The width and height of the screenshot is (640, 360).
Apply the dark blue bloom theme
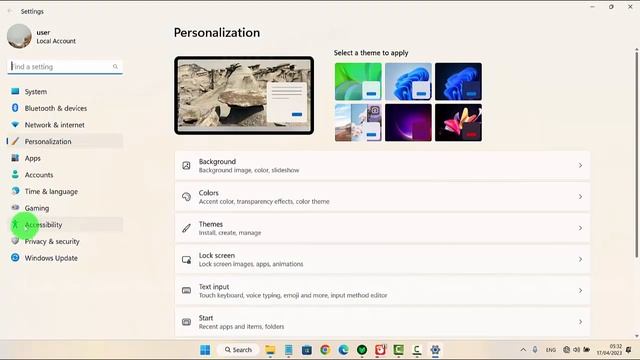(458, 82)
